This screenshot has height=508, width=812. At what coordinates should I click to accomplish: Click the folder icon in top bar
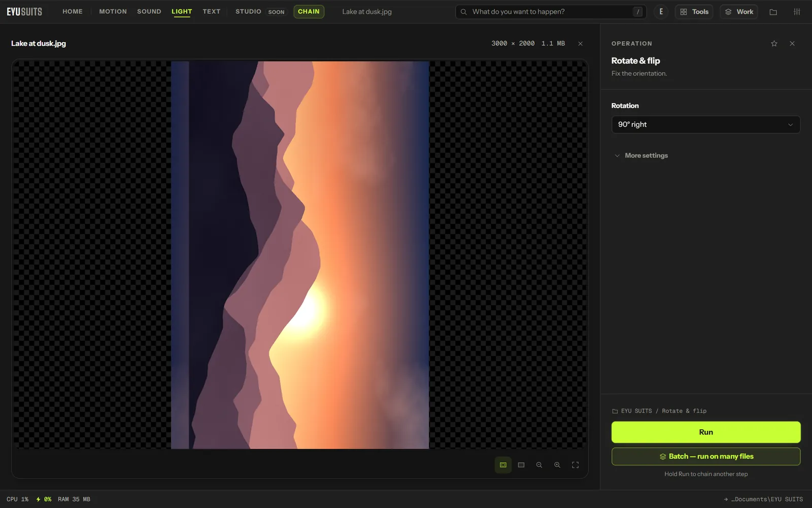pos(773,12)
